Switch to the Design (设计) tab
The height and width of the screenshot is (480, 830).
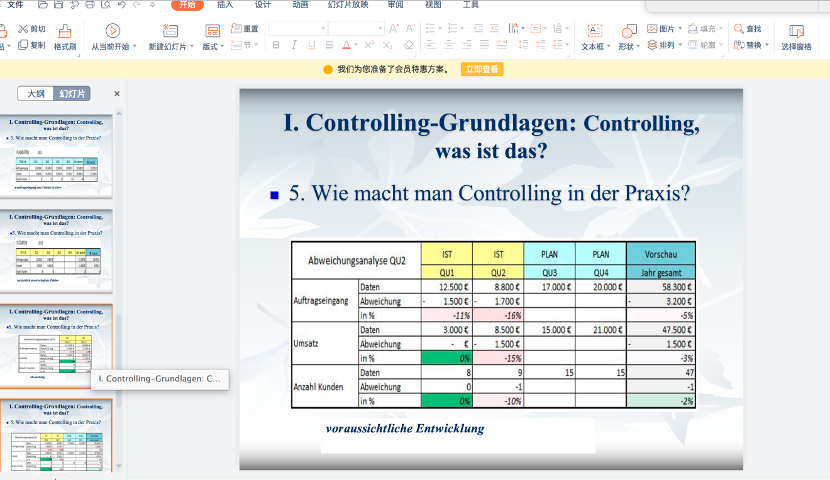coord(263,5)
